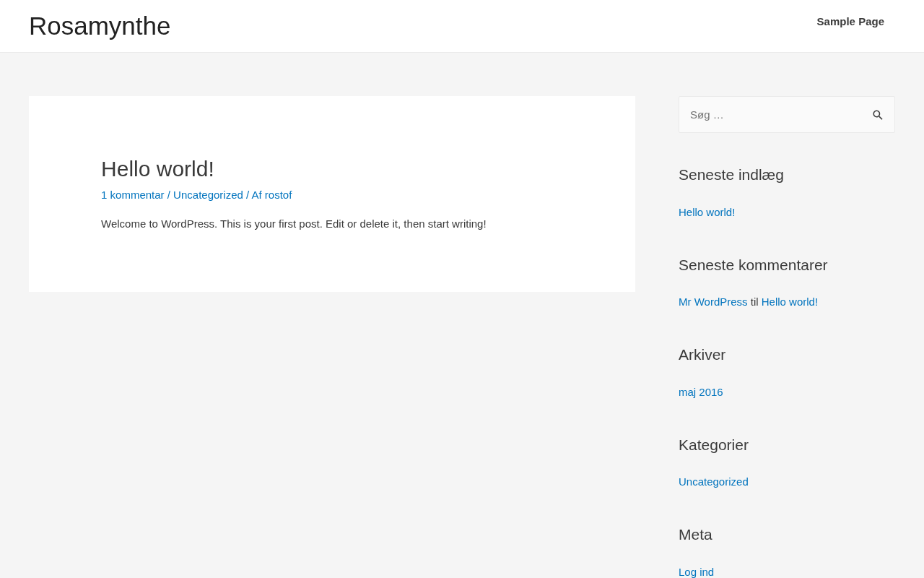
Task: Select the Kategorier heading
Action: click(x=713, y=445)
